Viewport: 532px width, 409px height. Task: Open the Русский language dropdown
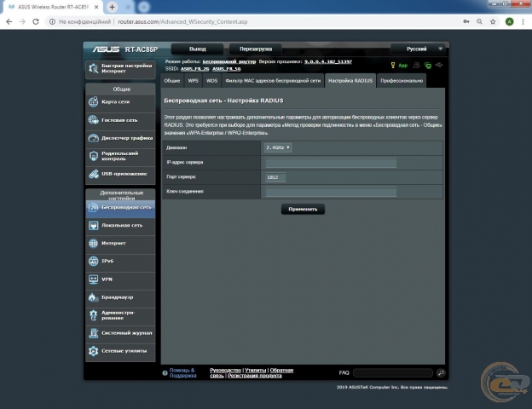pos(419,49)
